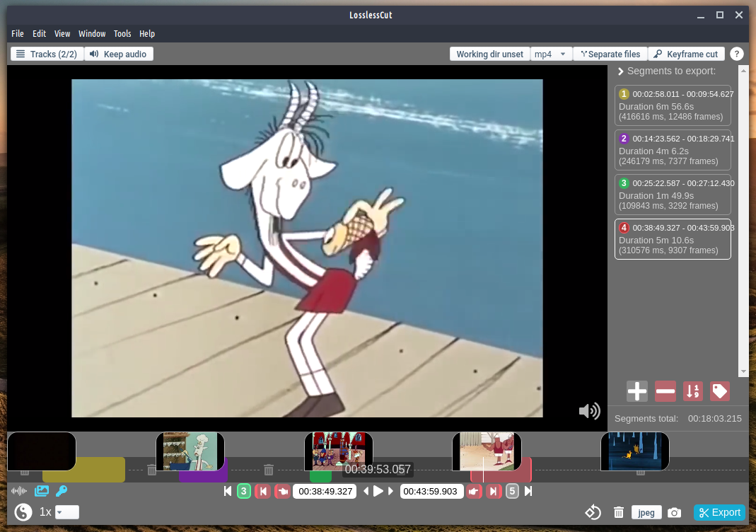Toggle the timeline thumbnails icon
This screenshot has height=532, width=756.
tap(42, 491)
